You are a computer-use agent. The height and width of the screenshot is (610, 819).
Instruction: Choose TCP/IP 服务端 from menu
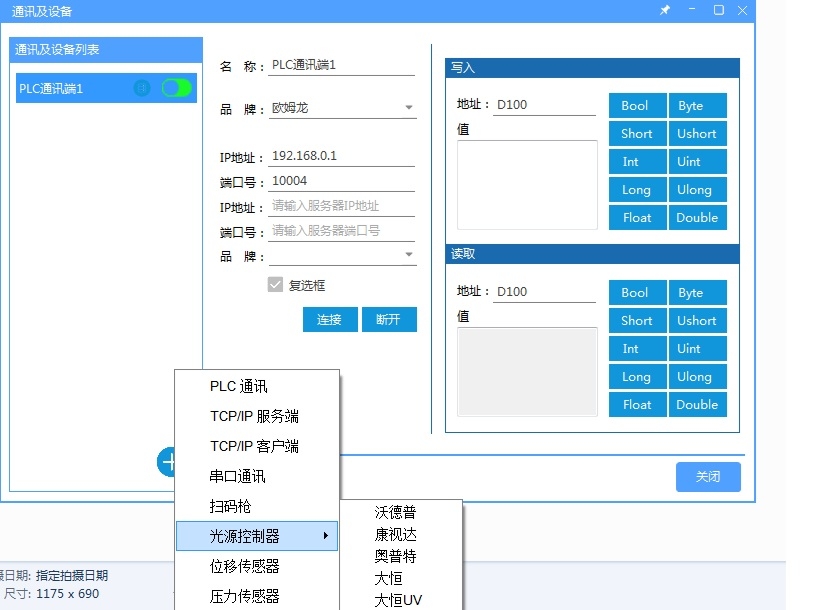click(x=254, y=416)
